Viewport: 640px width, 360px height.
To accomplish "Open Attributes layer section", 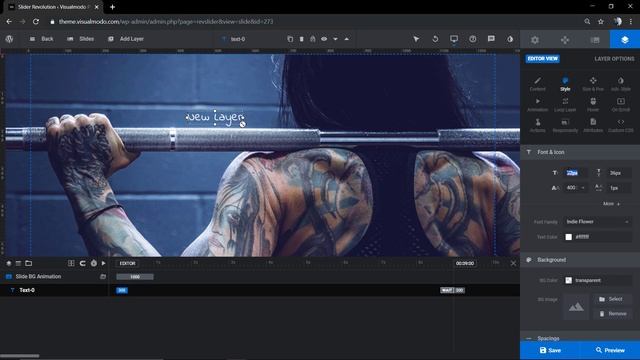I will click(x=593, y=125).
